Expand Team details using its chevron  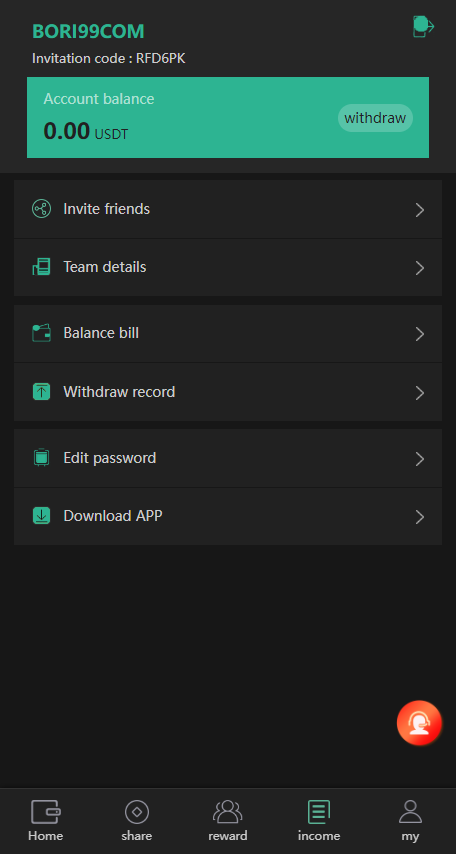tap(419, 268)
